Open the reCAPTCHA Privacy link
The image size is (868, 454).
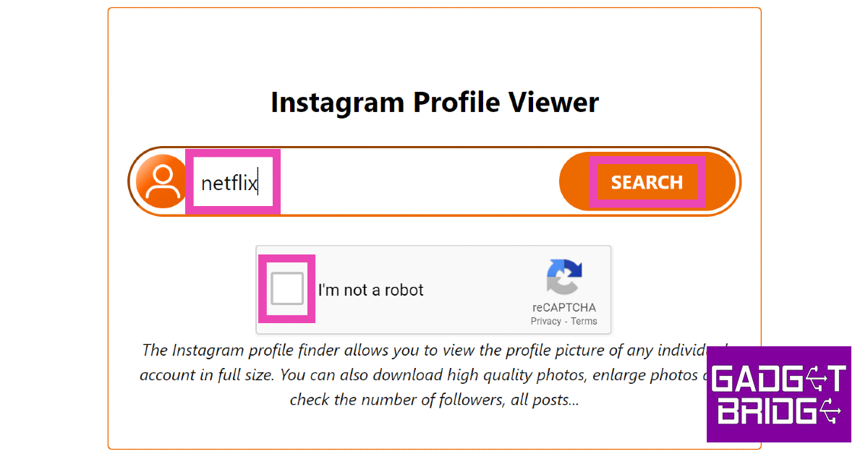[545, 321]
